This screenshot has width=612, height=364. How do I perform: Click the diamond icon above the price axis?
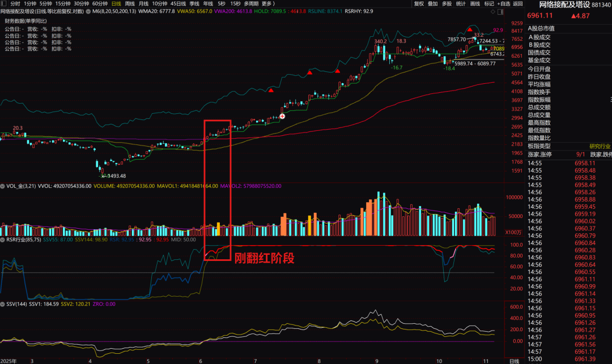point(493,12)
